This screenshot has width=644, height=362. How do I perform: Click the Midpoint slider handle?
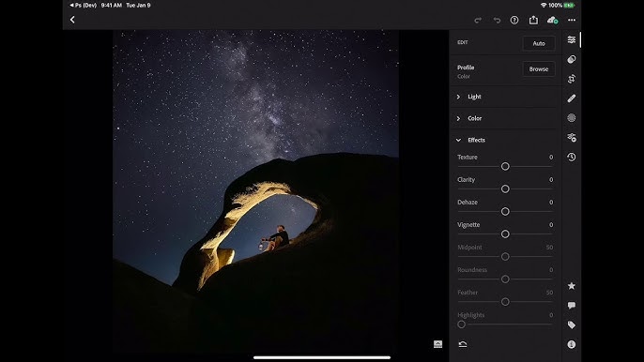[505, 257]
